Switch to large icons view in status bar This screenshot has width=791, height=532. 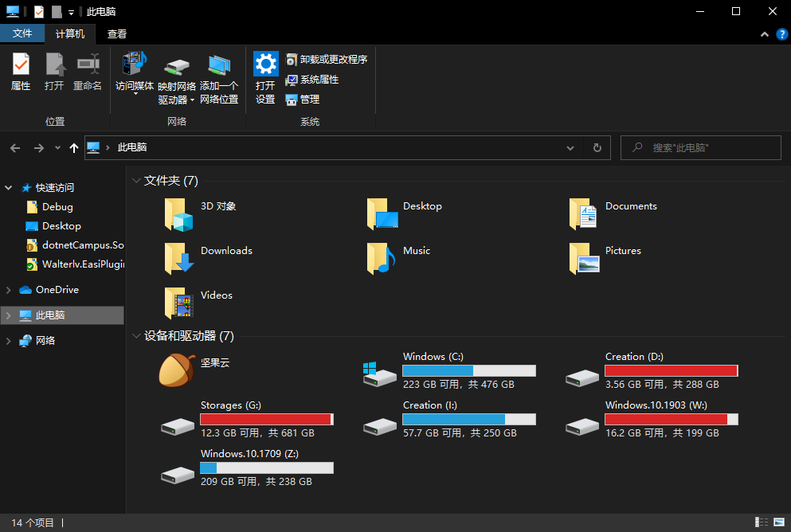pyautogui.click(x=777, y=522)
